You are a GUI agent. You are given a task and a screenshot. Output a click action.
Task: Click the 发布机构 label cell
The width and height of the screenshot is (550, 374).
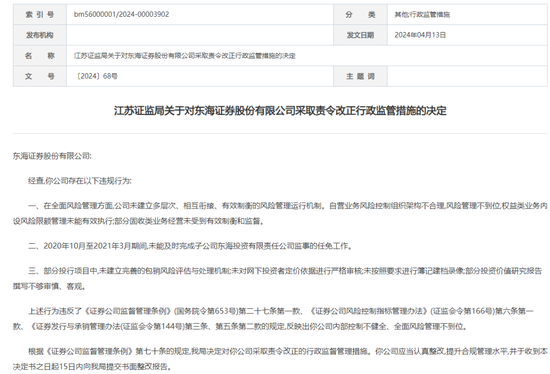(x=40, y=35)
